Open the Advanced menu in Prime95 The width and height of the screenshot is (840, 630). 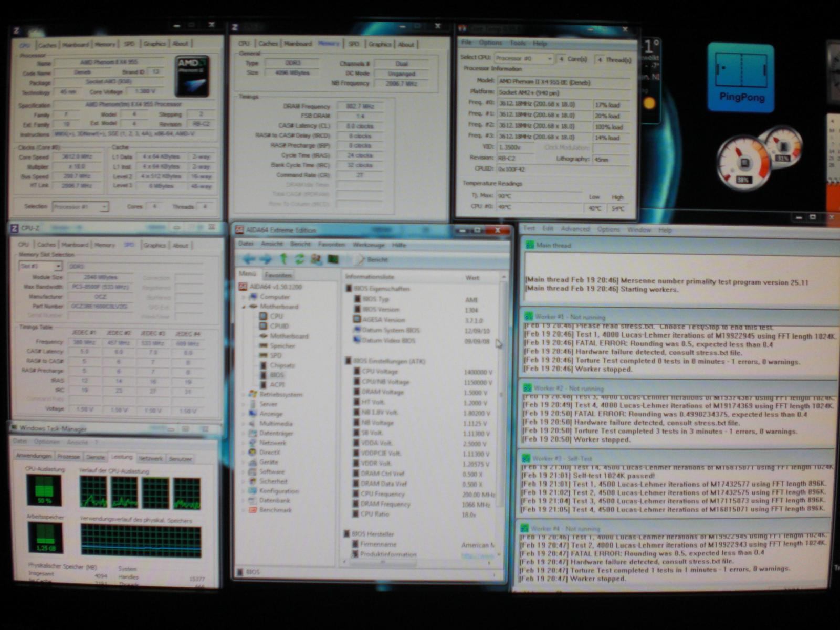[x=575, y=229]
